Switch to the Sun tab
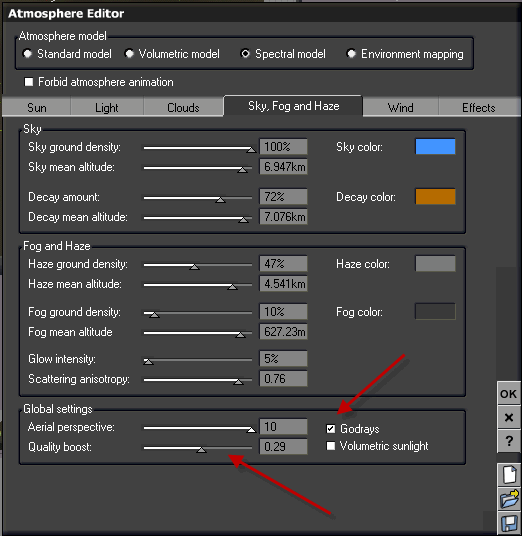Image resolution: width=522 pixels, height=536 pixels. tap(37, 107)
